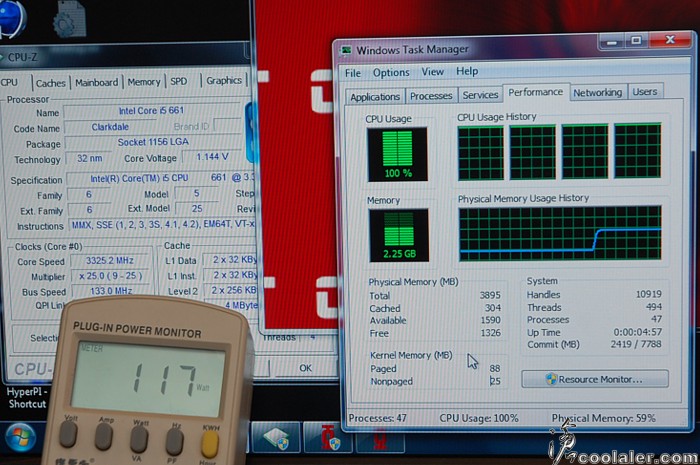Click the first CPU Usage History graph
700x465 pixels.
click(x=481, y=153)
